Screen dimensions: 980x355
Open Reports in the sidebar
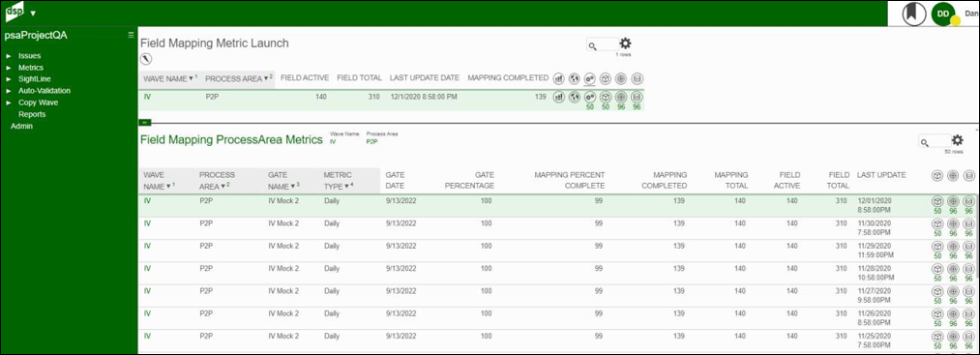click(32, 114)
